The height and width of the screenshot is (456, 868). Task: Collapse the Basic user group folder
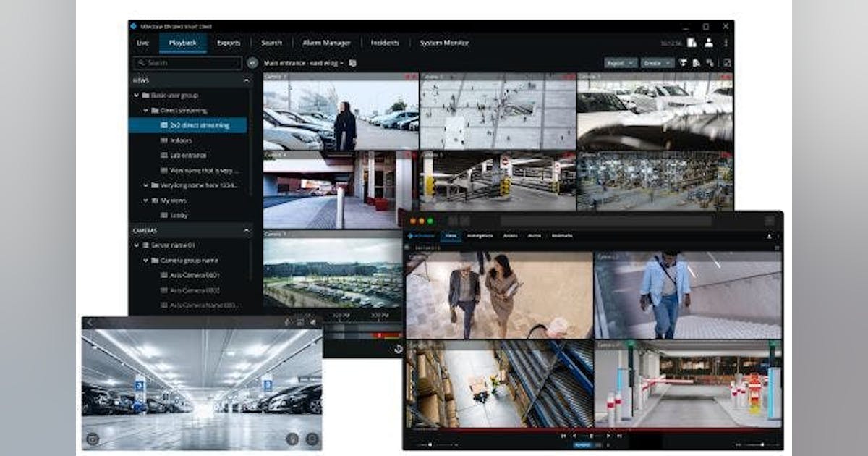(x=137, y=96)
